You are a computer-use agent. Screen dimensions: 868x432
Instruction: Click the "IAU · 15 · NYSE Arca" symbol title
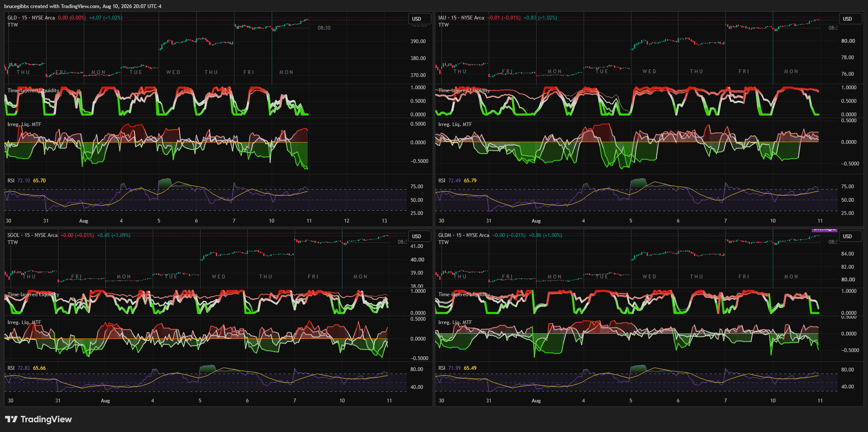point(461,18)
